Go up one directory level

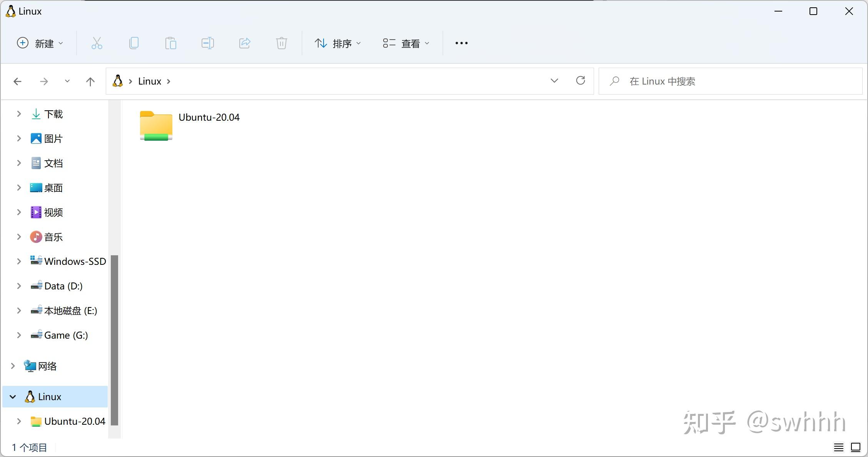(90, 81)
